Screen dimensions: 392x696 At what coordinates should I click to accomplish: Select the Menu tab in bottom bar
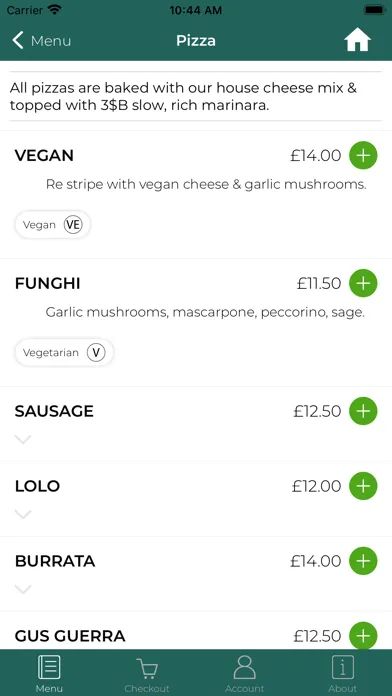click(x=49, y=674)
